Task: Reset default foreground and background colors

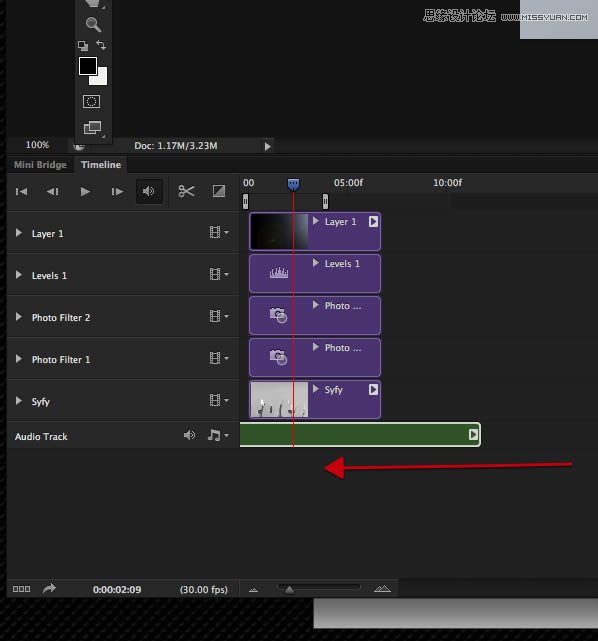Action: [83, 45]
